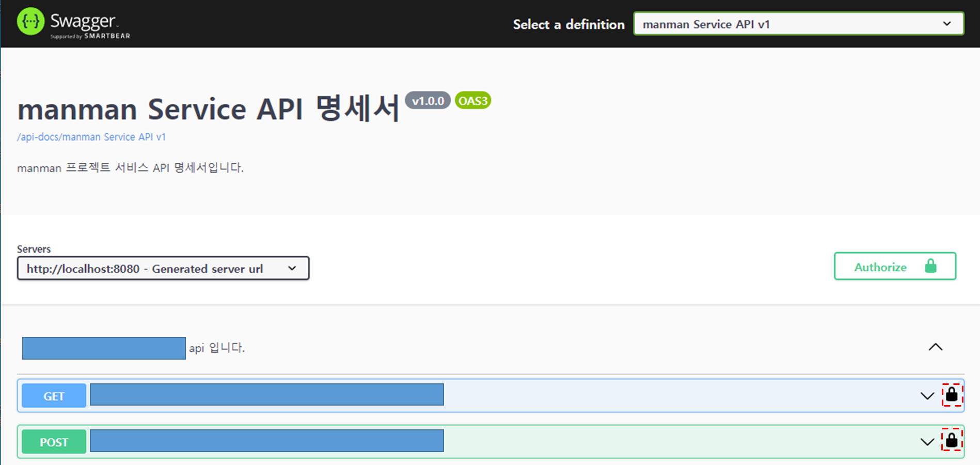This screenshot has width=980, height=465.
Task: Open the /api-docs/manman Service API v1 link
Action: (x=91, y=137)
